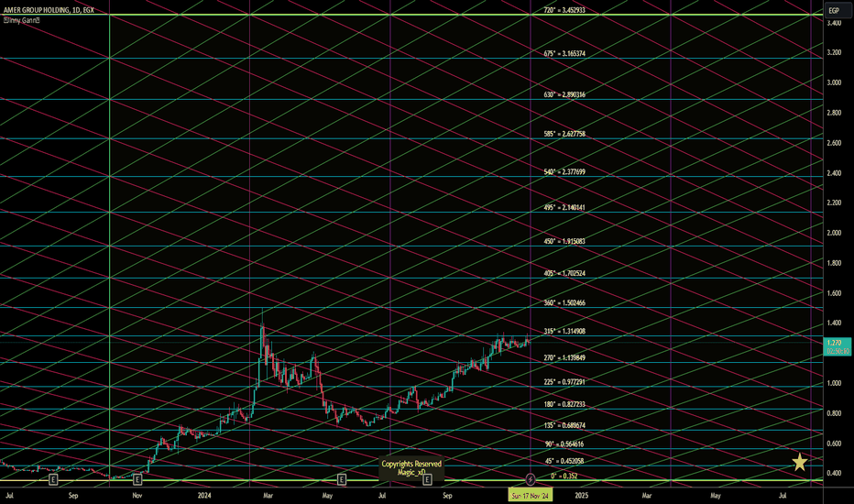Open the earnings marker above the Nov label

137,479
